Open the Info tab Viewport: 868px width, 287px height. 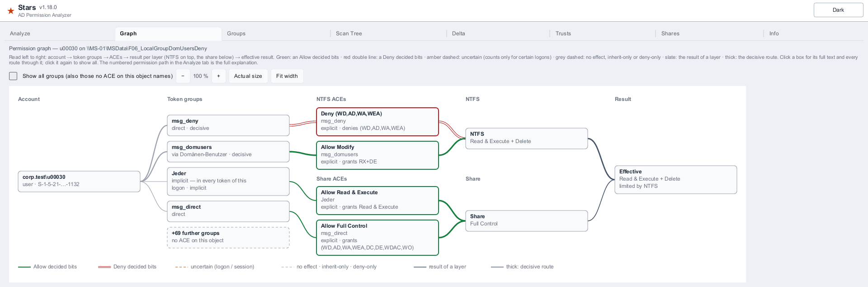[774, 33]
